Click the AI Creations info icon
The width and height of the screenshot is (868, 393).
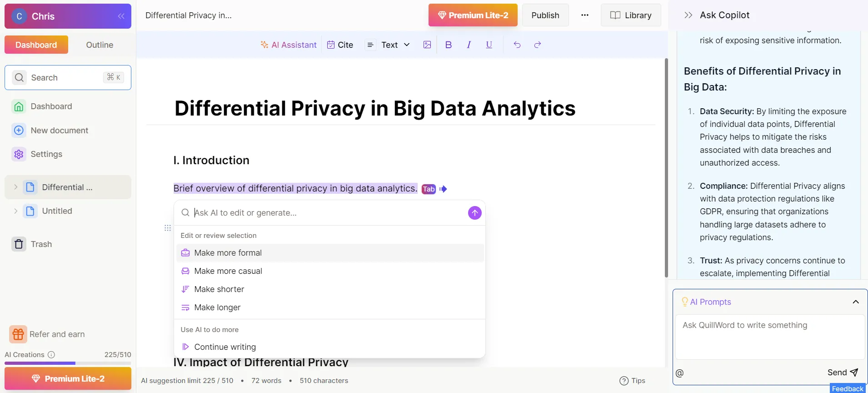[x=51, y=355]
